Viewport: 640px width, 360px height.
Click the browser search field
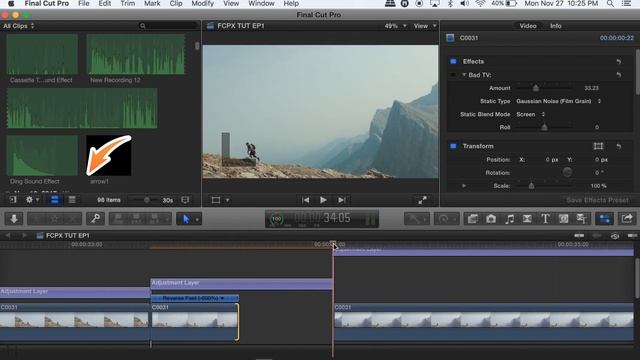tap(168, 26)
